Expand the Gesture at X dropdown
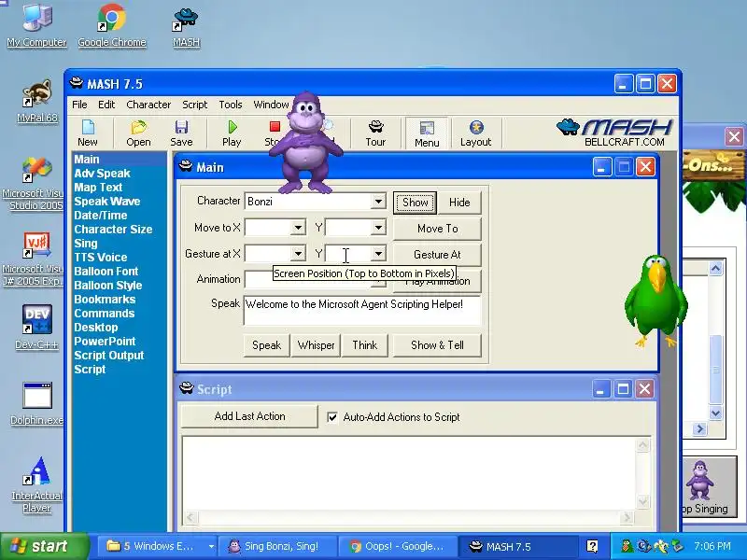 298,253
